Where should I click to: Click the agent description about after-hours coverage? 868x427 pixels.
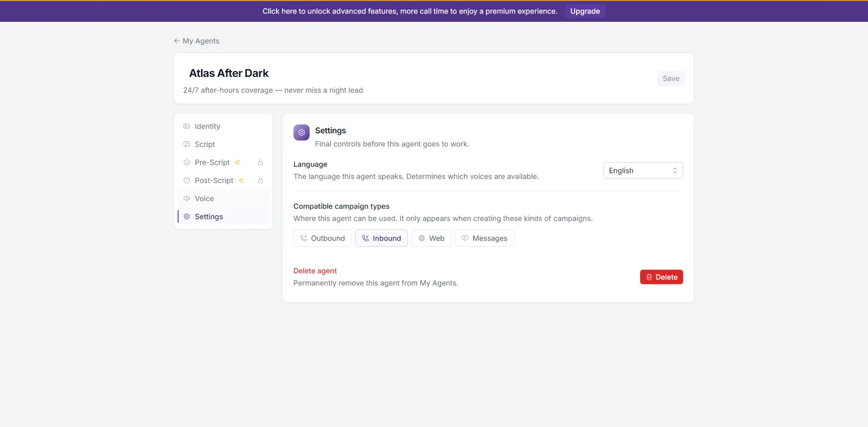[x=273, y=90]
